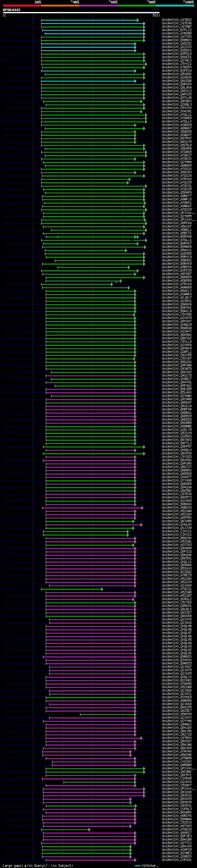Open hit UniRef100_O65152
Image resolution: width=197 pixels, height=868 pixels.
pyautogui.click(x=177, y=43)
